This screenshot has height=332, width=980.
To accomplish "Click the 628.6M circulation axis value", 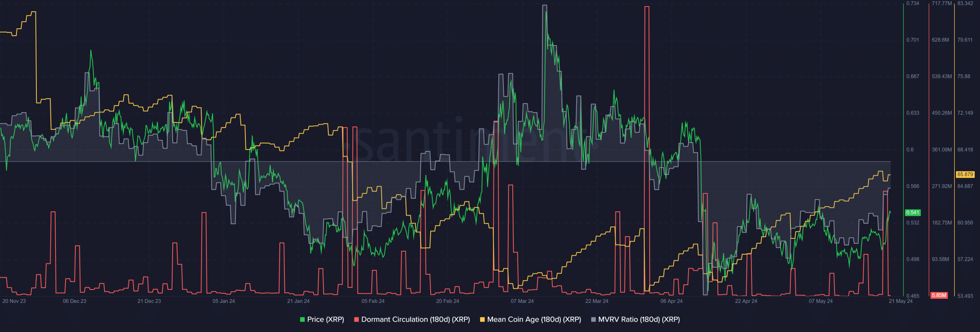I will click(x=941, y=40).
